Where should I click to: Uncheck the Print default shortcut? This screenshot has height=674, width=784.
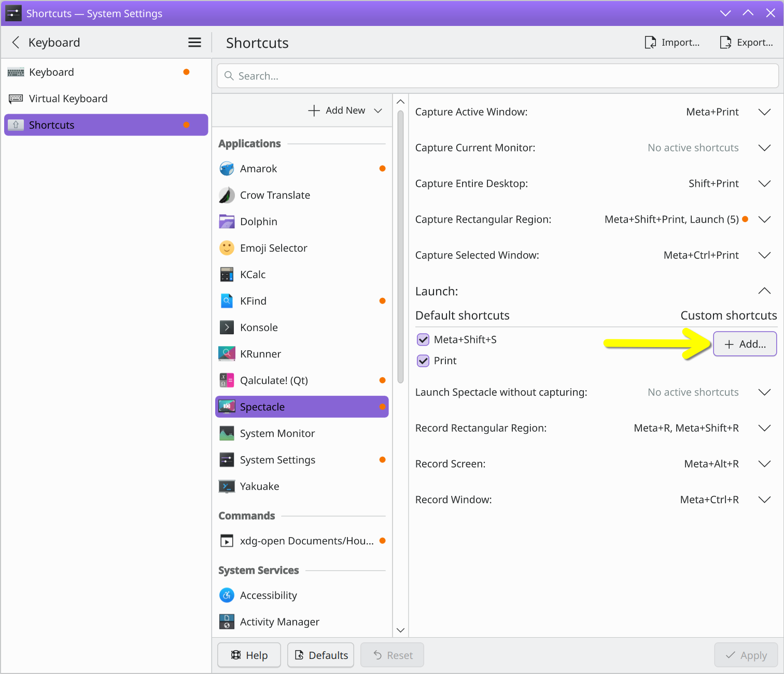point(423,361)
